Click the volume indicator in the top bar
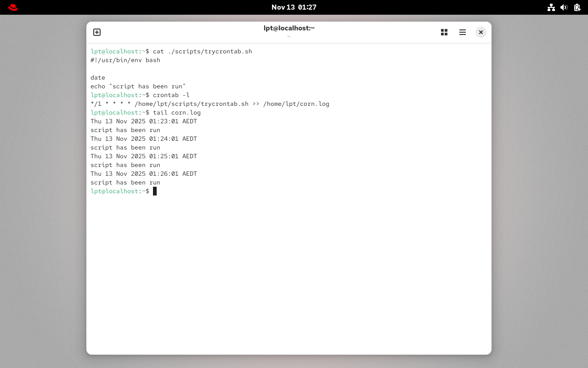This screenshot has height=368, width=588. 564,7
